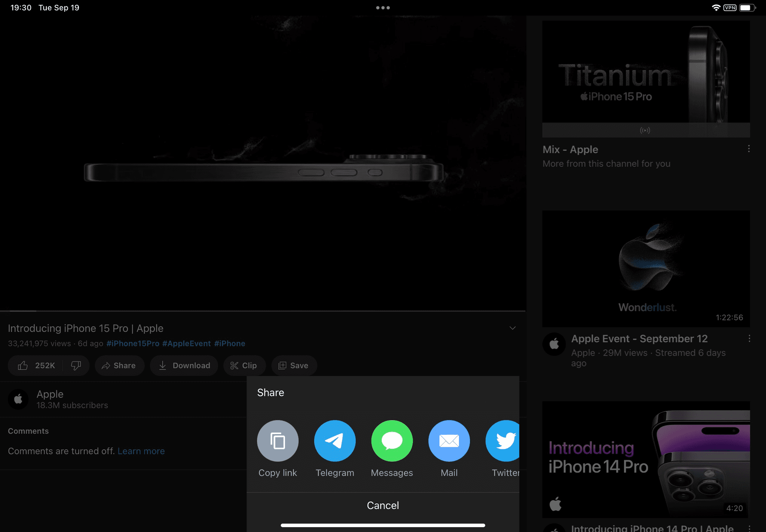Image resolution: width=766 pixels, height=532 pixels.
Task: Open Learn more link about comments
Action: [x=141, y=451]
